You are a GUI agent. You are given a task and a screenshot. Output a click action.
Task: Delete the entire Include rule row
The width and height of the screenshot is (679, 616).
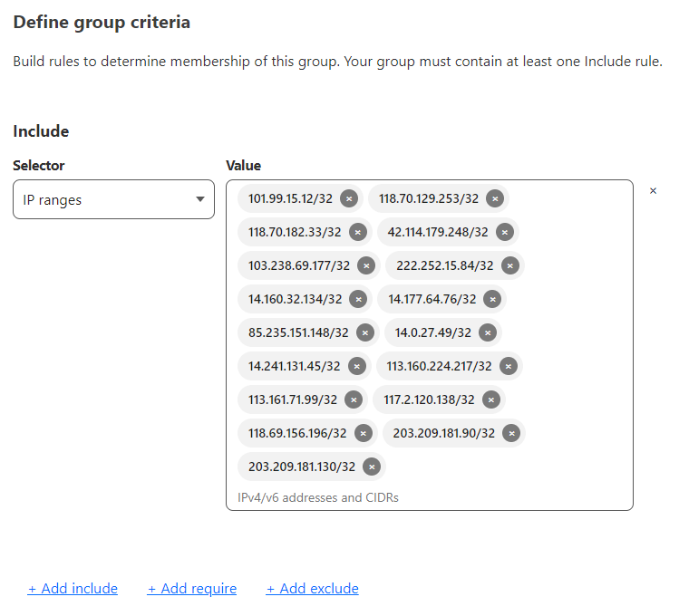653,191
